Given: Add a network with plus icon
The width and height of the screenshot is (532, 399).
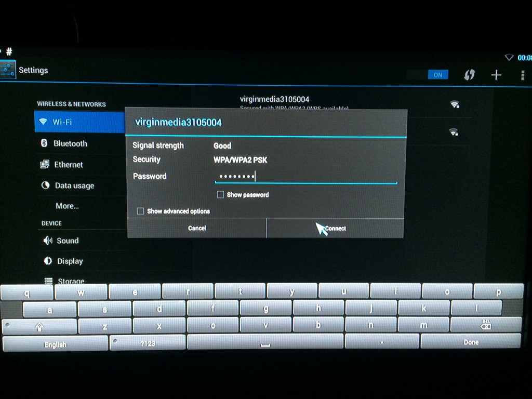Looking at the screenshot, I should click(496, 75).
